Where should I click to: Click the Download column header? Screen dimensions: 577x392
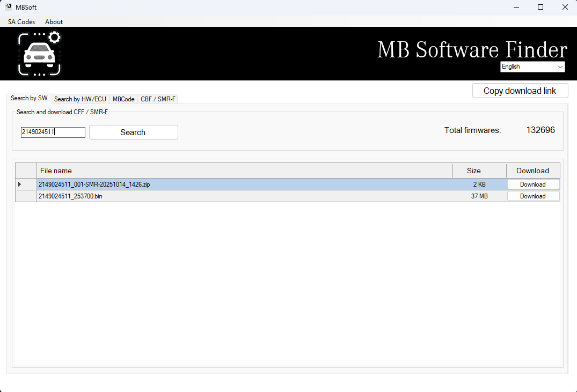pos(533,171)
